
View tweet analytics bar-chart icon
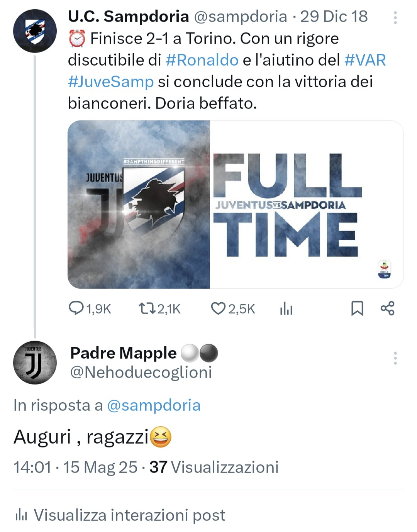click(286, 308)
